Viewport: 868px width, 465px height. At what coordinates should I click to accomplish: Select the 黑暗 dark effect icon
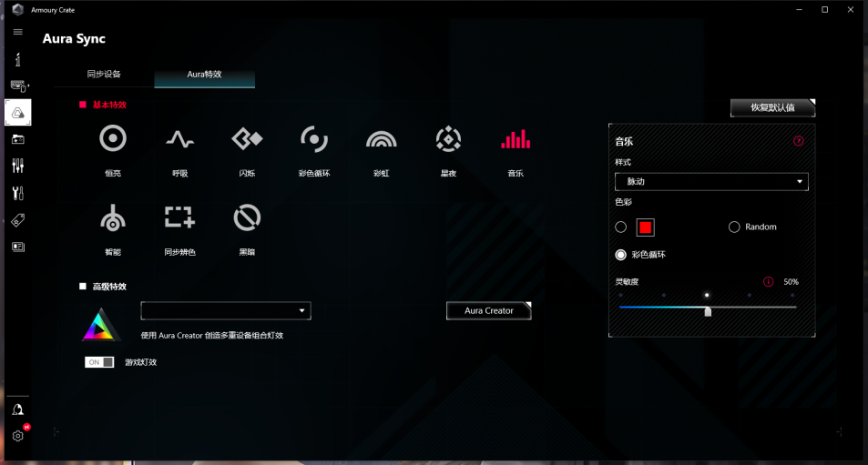pos(247,217)
